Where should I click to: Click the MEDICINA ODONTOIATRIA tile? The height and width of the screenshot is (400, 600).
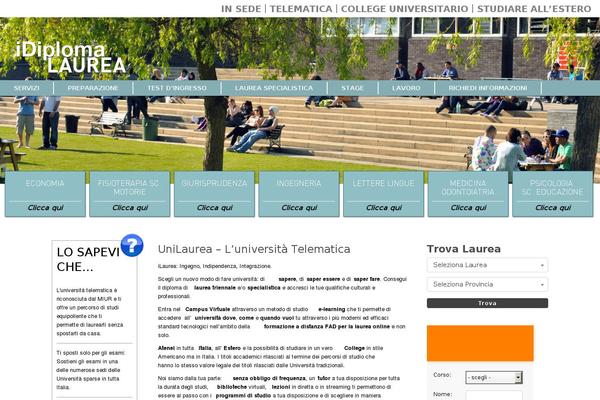pyautogui.click(x=468, y=194)
